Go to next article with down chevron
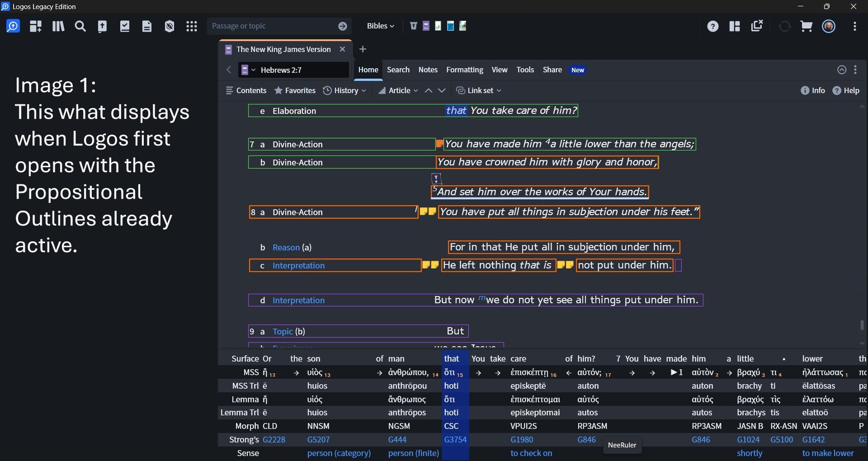 coord(442,91)
